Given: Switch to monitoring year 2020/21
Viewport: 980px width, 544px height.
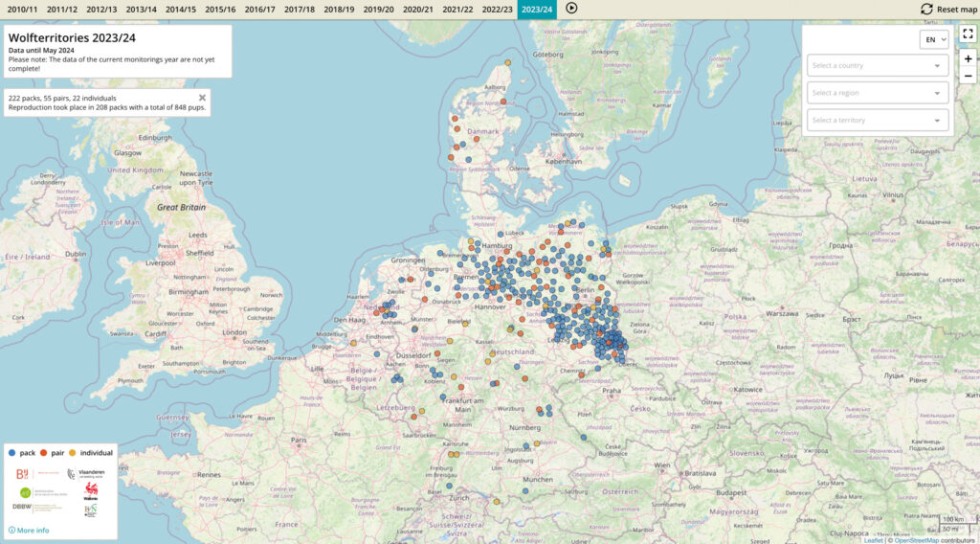Looking at the screenshot, I should [x=418, y=10].
